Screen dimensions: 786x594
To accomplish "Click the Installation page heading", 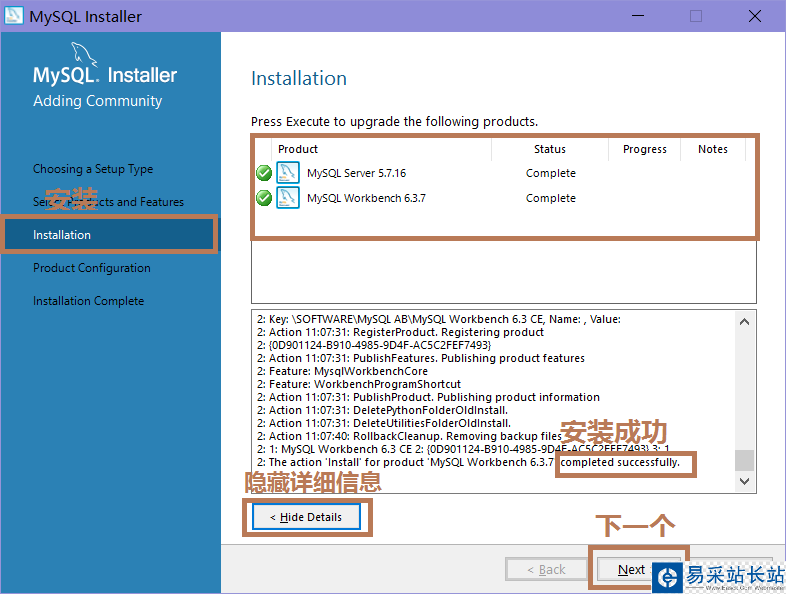I will pos(299,78).
